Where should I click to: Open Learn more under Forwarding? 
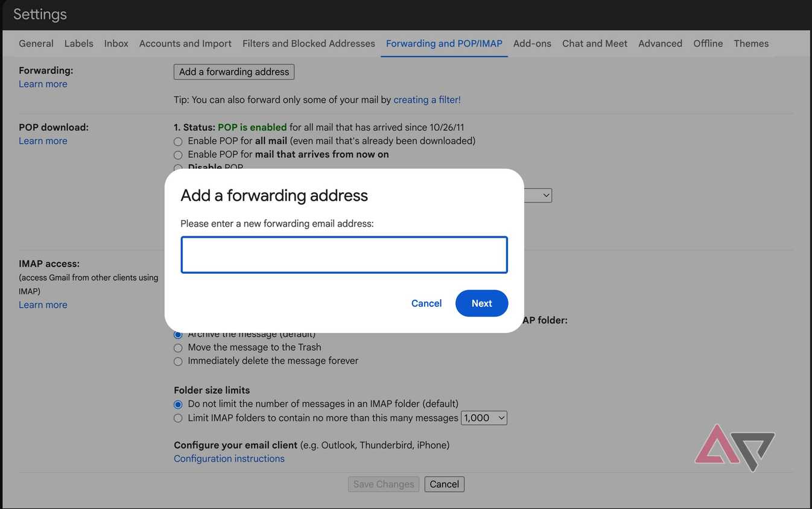click(43, 84)
